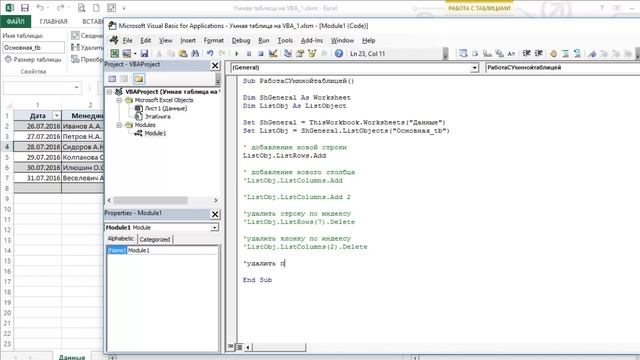Open Дата column filter dropdown in Excel
Viewport: 640px width, 360px height.
point(56,116)
